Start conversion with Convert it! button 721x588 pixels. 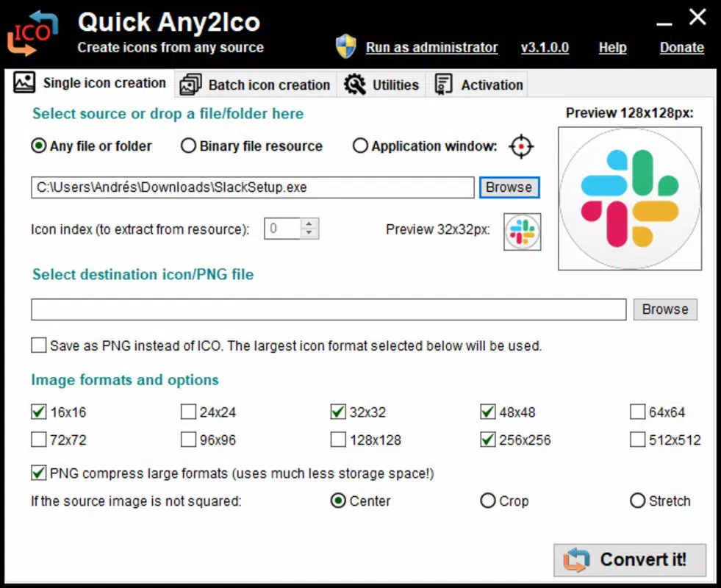click(629, 560)
